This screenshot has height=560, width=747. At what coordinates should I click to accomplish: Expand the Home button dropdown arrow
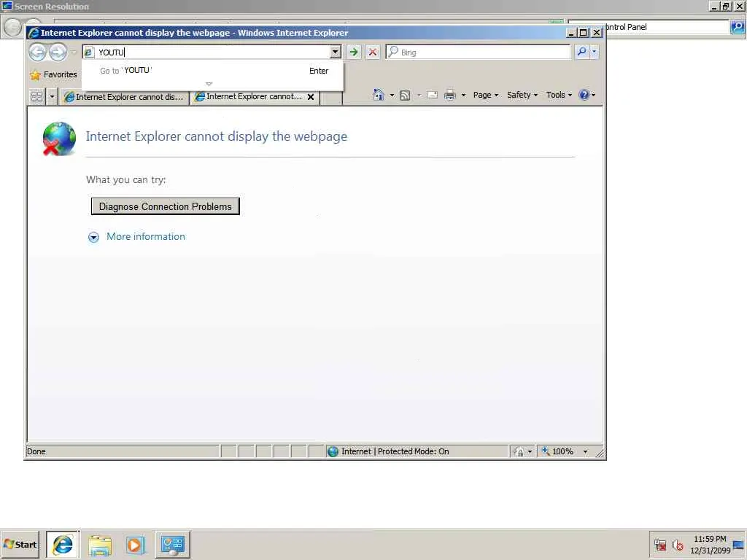point(392,96)
